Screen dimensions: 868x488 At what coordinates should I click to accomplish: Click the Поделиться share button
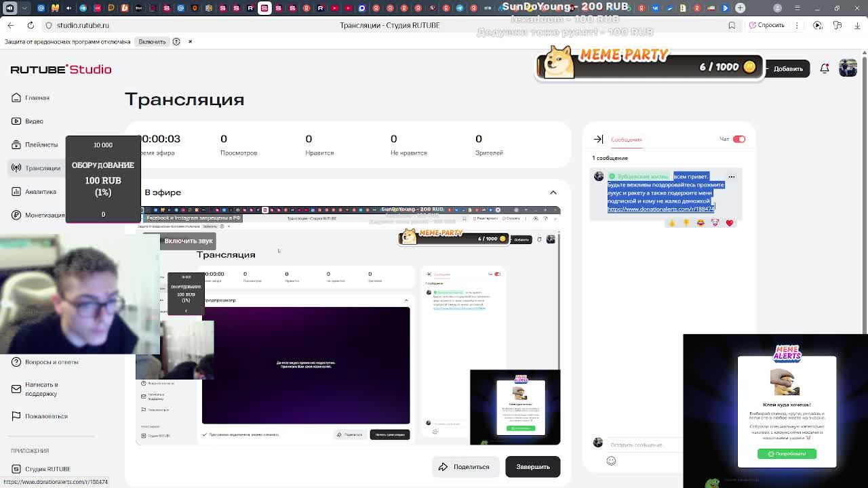pos(465,466)
